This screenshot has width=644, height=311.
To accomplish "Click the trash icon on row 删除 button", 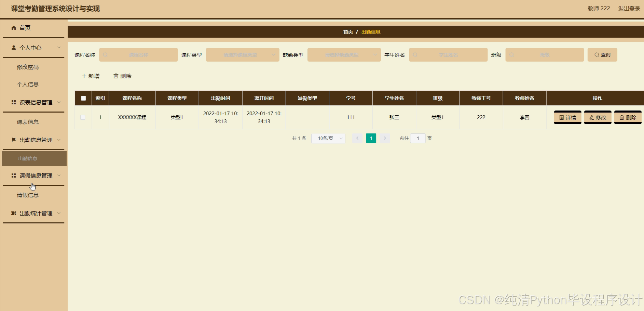I will click(x=622, y=118).
